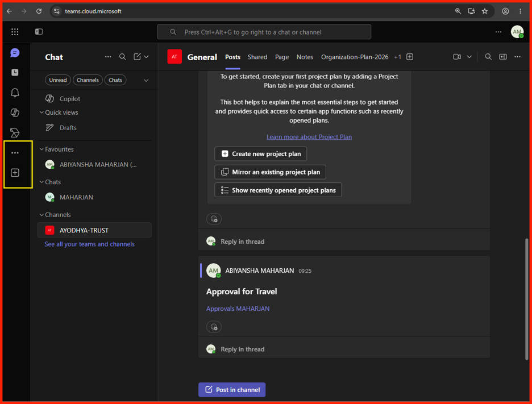Open the app launcher grid icon
The height and width of the screenshot is (404, 532).
[x=15, y=32]
